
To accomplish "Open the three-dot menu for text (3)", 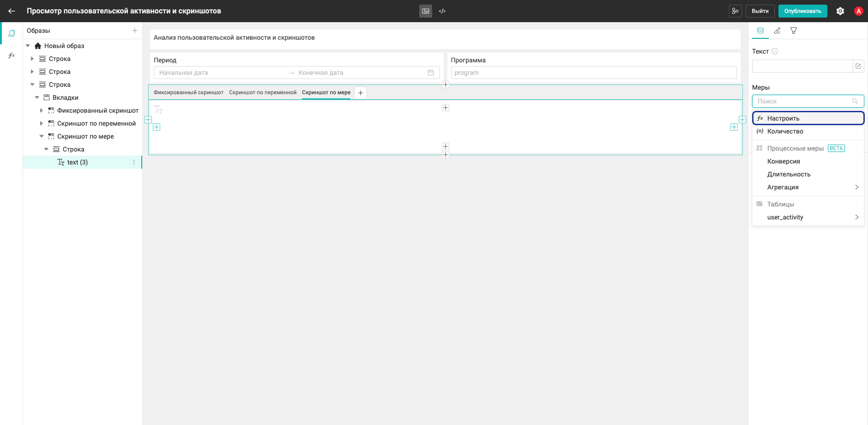I will (x=134, y=162).
